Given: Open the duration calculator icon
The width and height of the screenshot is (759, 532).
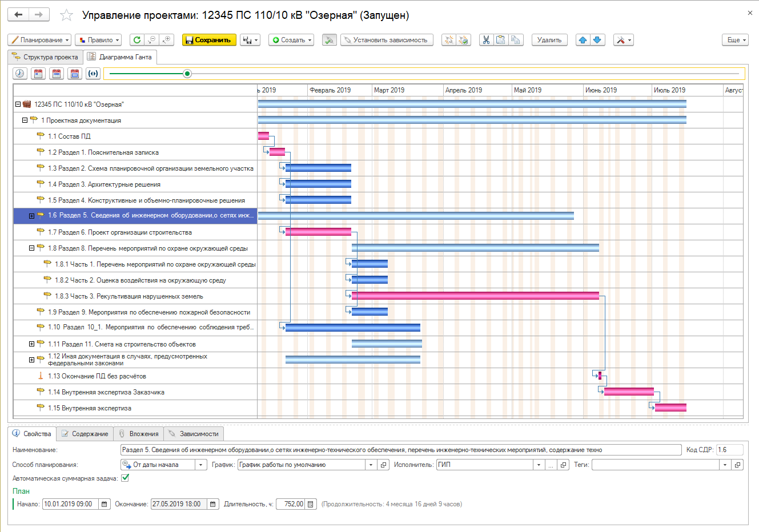Looking at the screenshot, I should (x=311, y=504).
